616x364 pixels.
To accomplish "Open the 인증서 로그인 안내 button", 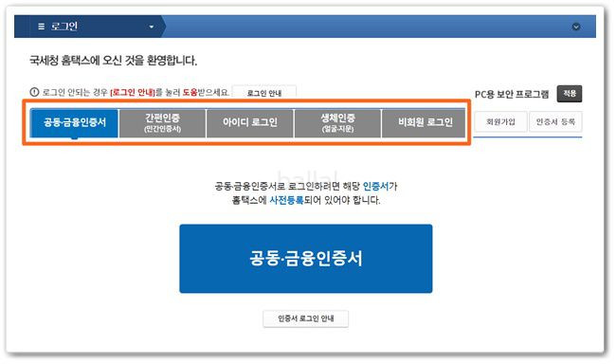I will pos(306,318).
